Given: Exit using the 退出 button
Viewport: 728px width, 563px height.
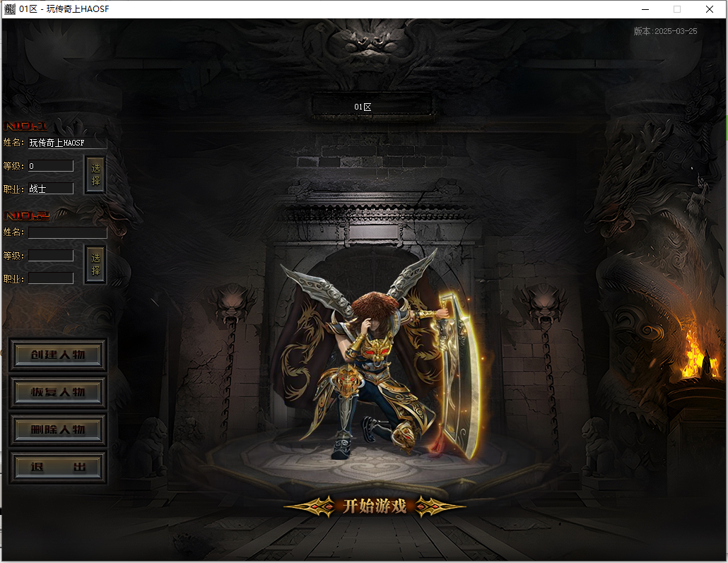Looking at the screenshot, I should tap(58, 467).
